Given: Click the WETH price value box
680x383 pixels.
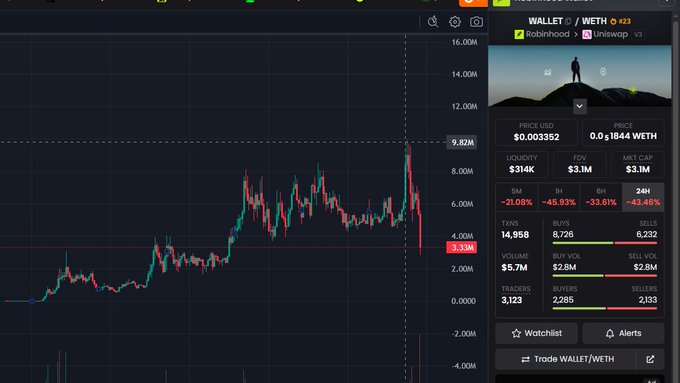Looking at the screenshot, I should 623,132.
